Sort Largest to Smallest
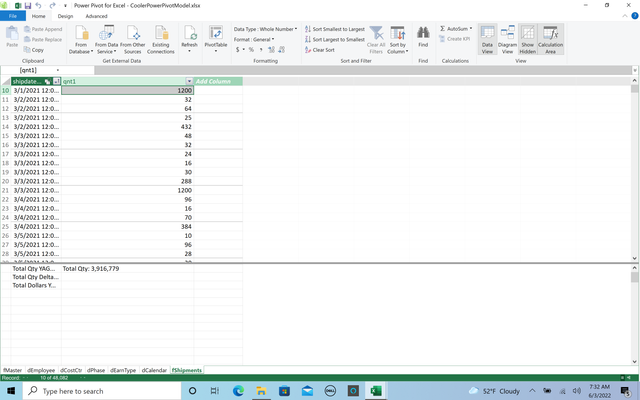Screen dimensions: 640x400 coord(335,40)
